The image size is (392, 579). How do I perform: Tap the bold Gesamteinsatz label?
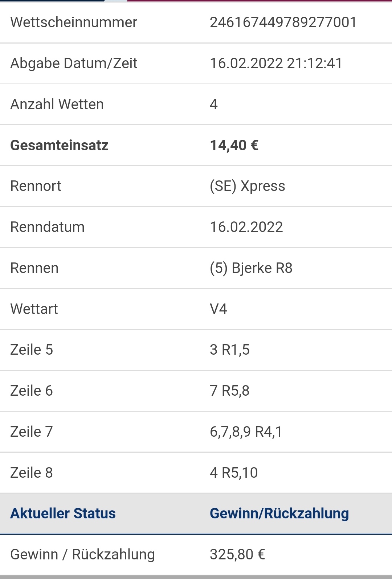(x=59, y=145)
